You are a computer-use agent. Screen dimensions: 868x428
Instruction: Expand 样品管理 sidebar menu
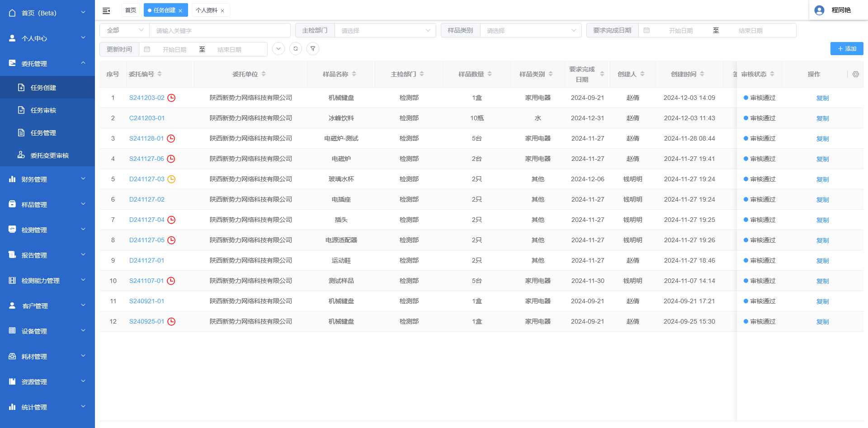tap(47, 204)
